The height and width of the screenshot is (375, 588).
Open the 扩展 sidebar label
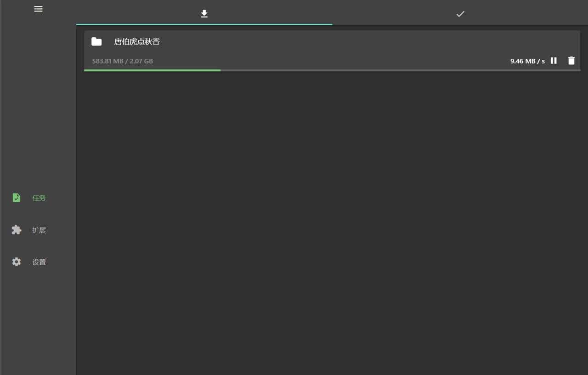[39, 230]
